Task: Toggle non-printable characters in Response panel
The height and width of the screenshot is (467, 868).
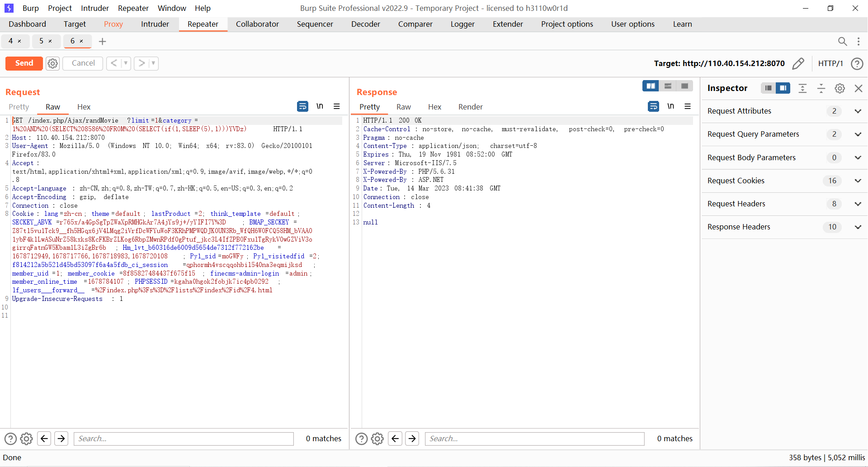Action: [670, 106]
